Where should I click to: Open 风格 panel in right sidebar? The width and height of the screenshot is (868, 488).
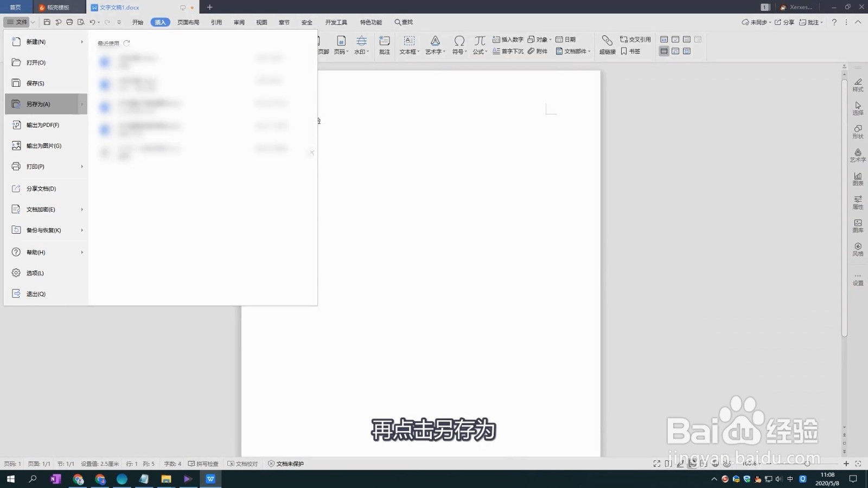coord(858,249)
